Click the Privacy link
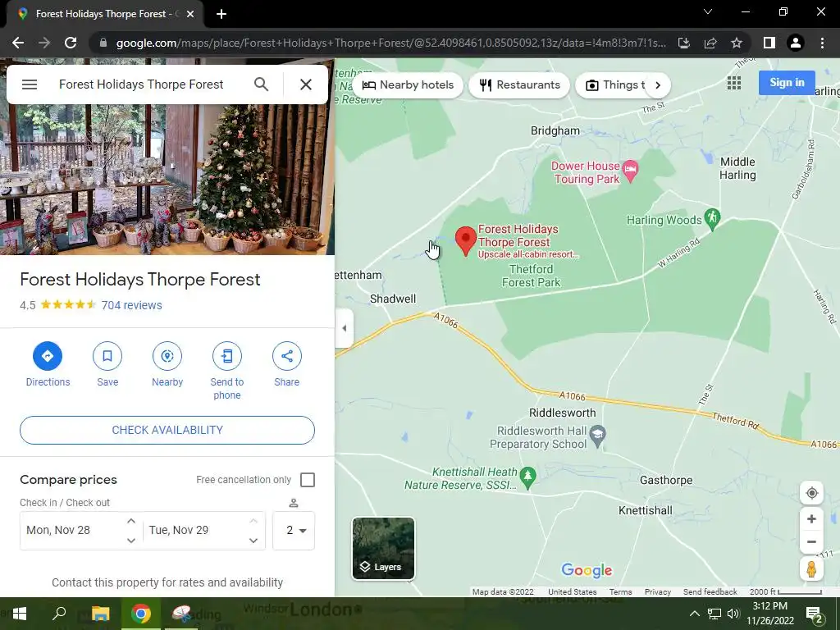840x630 pixels. click(x=657, y=592)
